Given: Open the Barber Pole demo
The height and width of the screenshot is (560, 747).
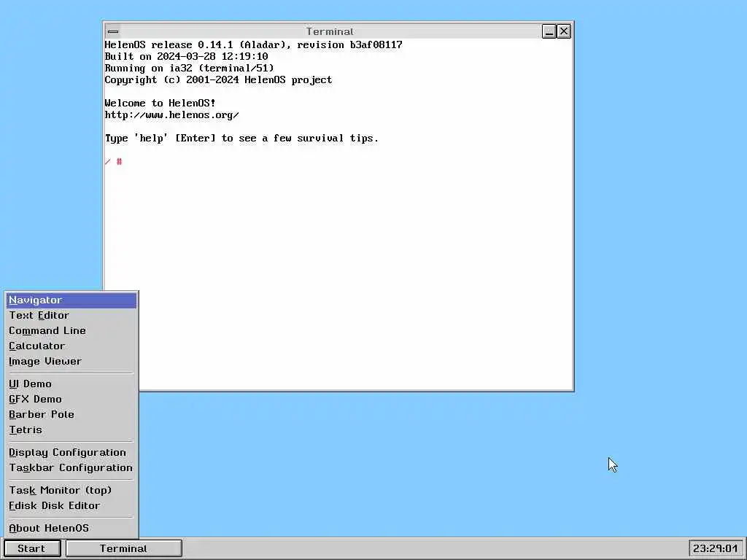Looking at the screenshot, I should click(71, 414).
